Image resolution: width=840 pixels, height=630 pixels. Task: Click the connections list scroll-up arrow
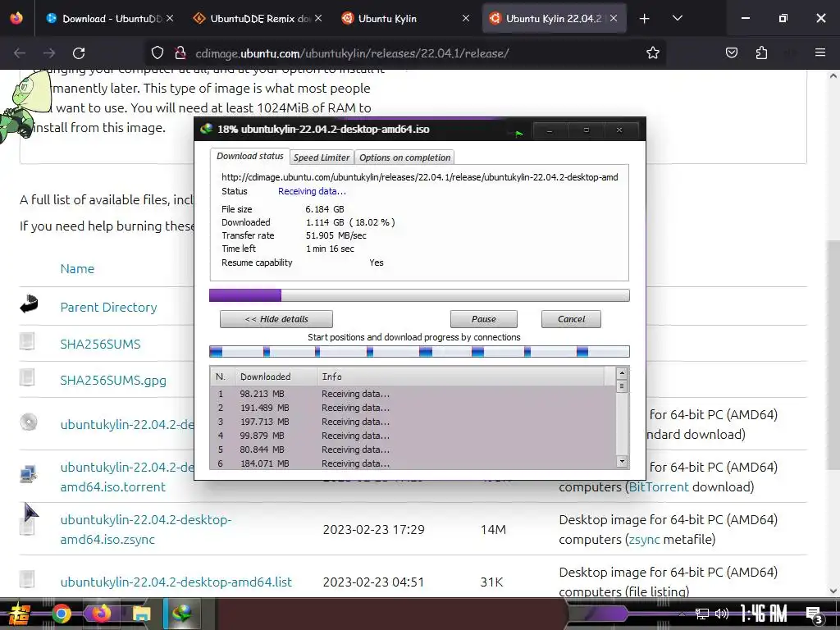point(622,373)
